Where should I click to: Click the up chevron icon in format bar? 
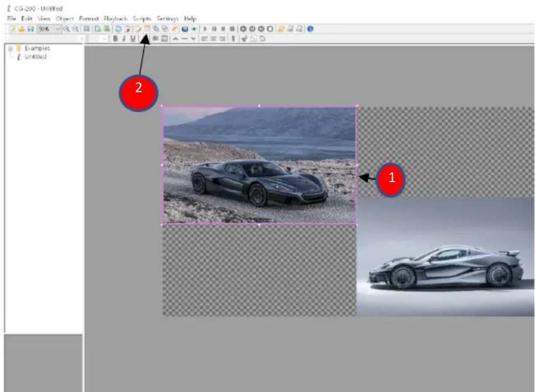point(175,39)
